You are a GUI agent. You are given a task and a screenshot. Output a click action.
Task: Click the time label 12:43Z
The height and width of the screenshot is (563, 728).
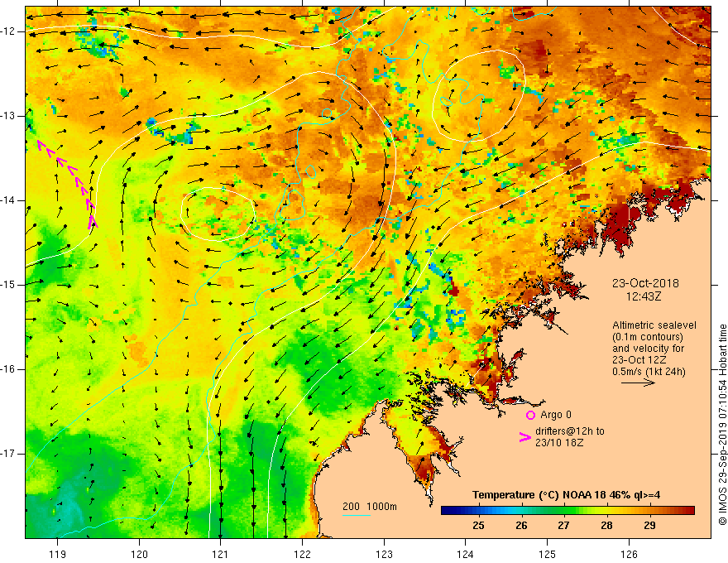(x=644, y=296)
